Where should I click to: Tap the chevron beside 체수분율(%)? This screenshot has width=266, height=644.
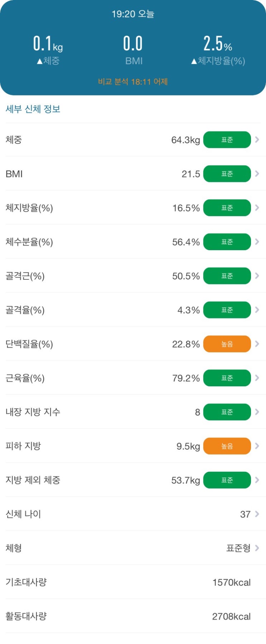tap(257, 242)
